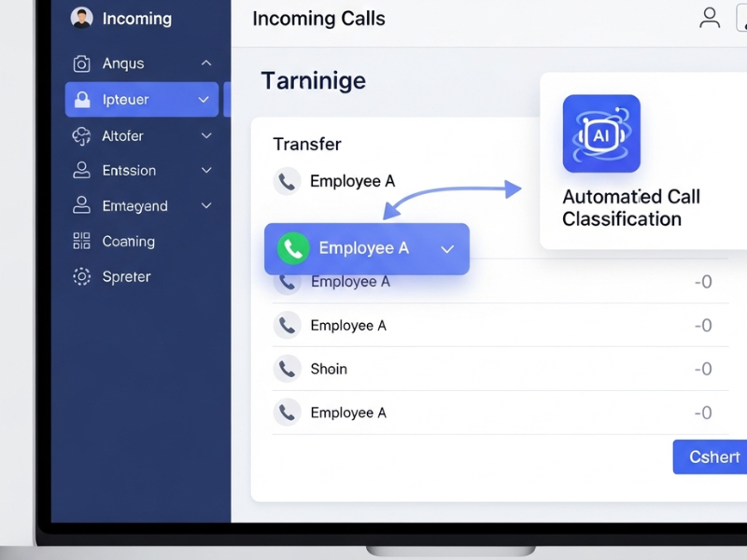
Task: Click the Entssion person icon
Action: pyautogui.click(x=81, y=170)
